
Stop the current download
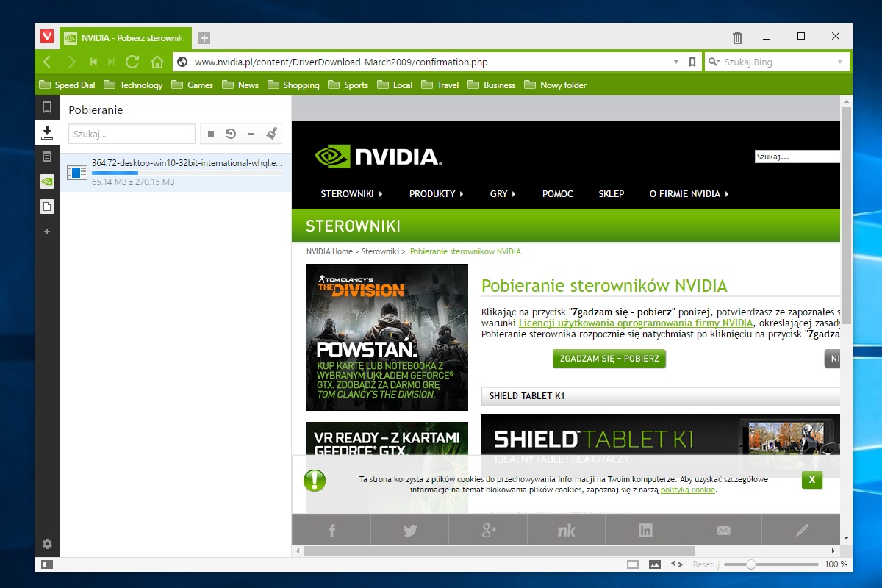(211, 134)
